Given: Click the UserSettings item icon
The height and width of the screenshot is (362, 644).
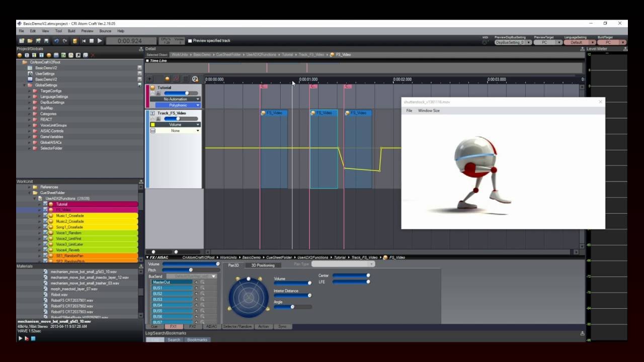Looking at the screenshot, I should (30, 73).
